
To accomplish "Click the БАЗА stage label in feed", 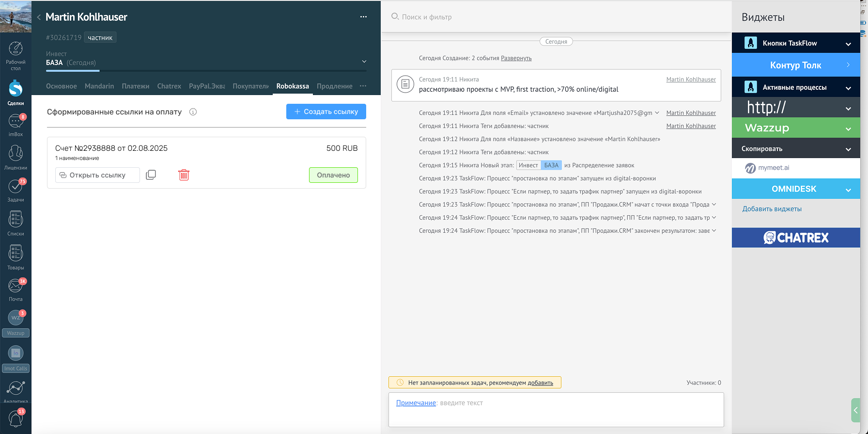I will pos(551,165).
